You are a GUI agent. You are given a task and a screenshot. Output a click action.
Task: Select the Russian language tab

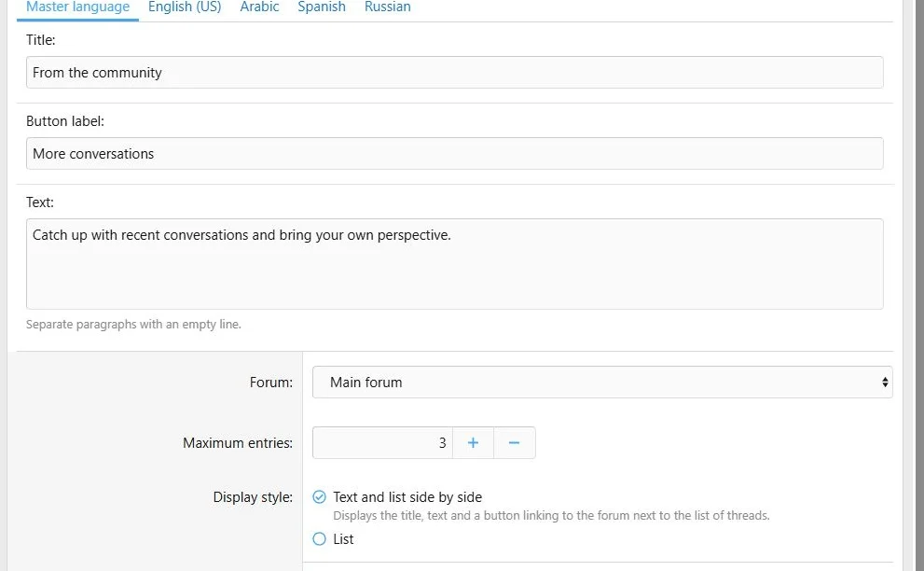pos(387,7)
